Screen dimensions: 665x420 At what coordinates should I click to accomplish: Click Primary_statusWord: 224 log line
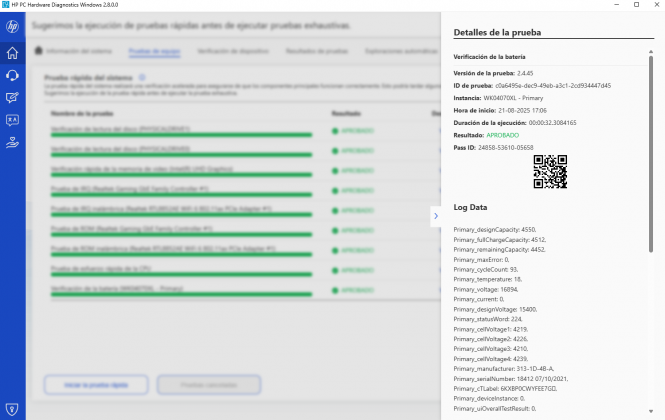tap(488, 319)
